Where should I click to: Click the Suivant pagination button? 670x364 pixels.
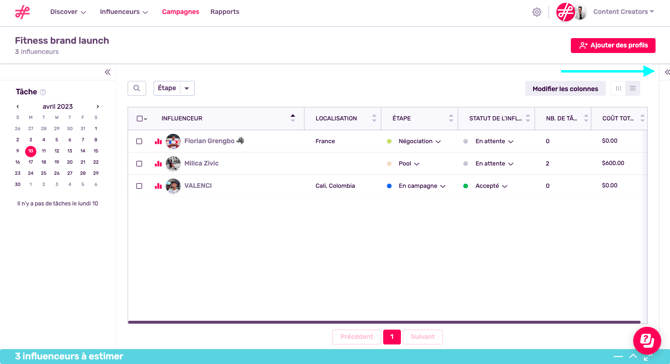(x=422, y=337)
